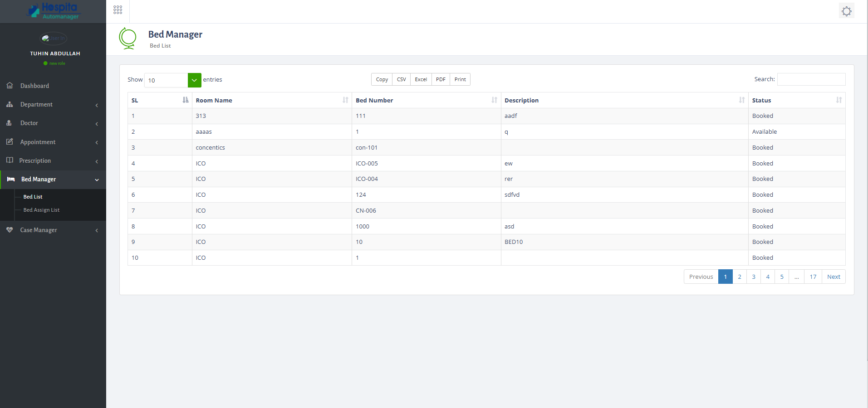Toggle sorting on the Status column
The height and width of the screenshot is (408, 868).
pos(838,100)
